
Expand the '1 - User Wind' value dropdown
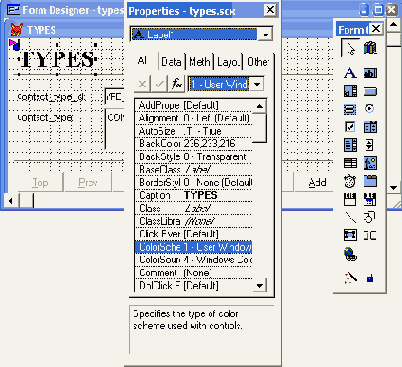257,84
